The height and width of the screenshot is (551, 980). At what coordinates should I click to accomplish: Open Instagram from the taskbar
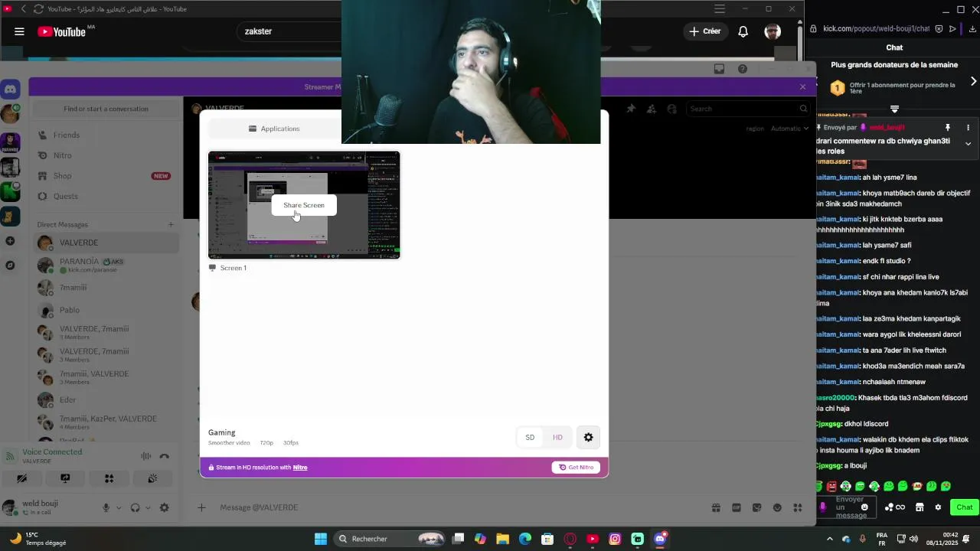615,539
